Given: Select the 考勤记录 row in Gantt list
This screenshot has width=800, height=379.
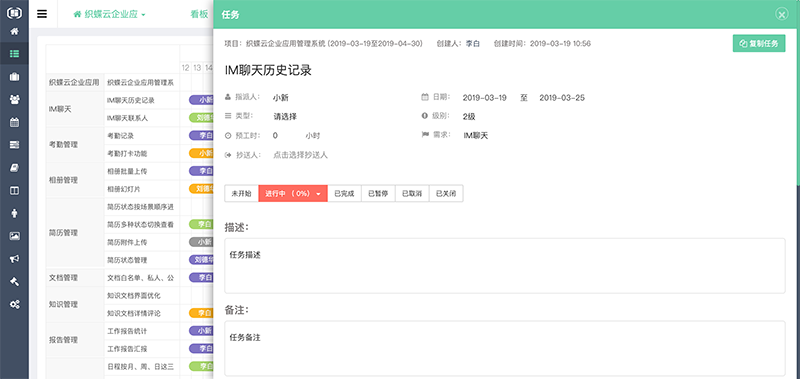Looking at the screenshot, I should 120,136.
